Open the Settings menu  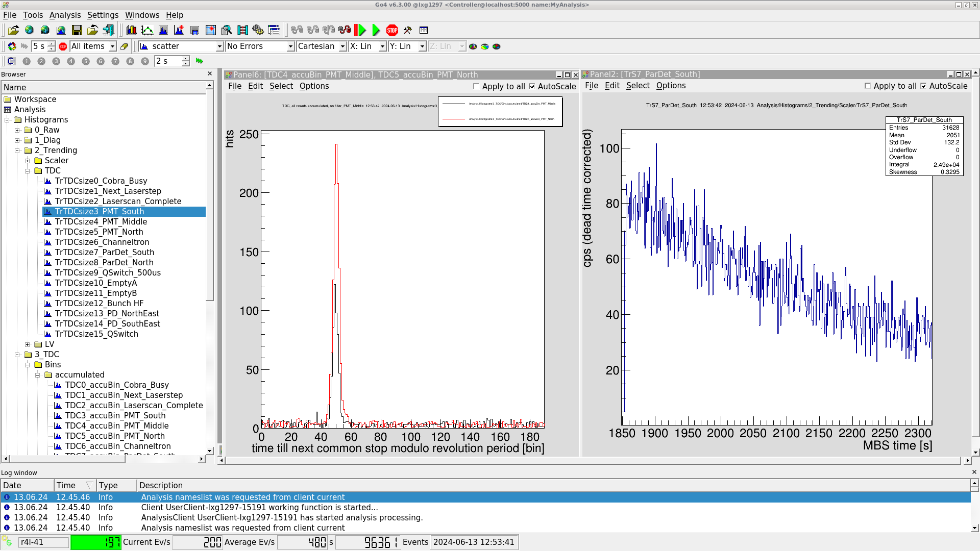click(x=103, y=15)
